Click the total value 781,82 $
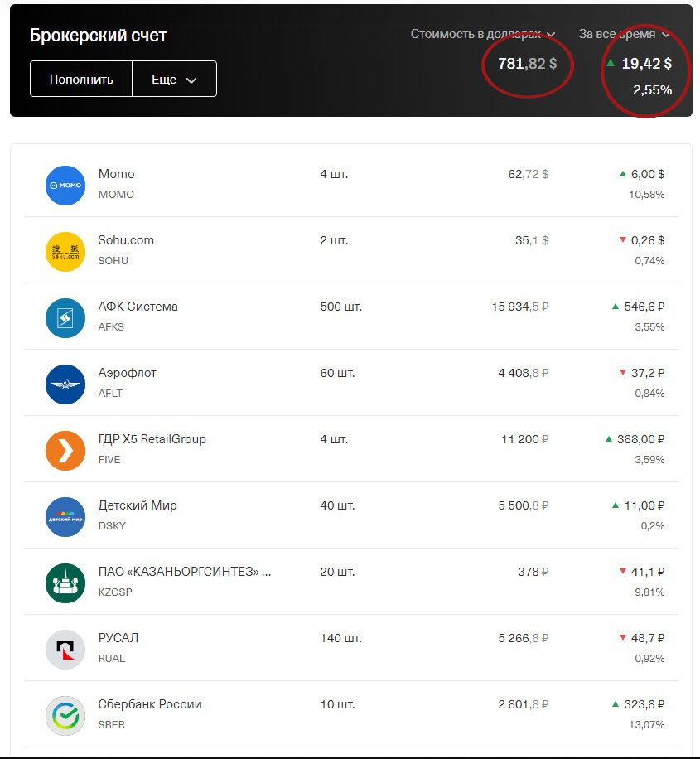Viewport: 700px width, 759px height. pos(527,64)
